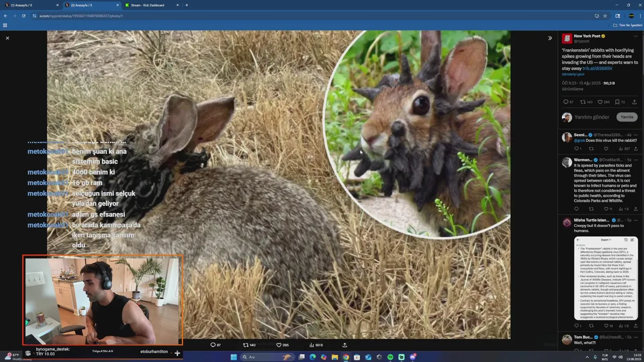The width and height of the screenshot is (644, 362).
Task: Click the Yanıtla button
Action: [x=627, y=117]
